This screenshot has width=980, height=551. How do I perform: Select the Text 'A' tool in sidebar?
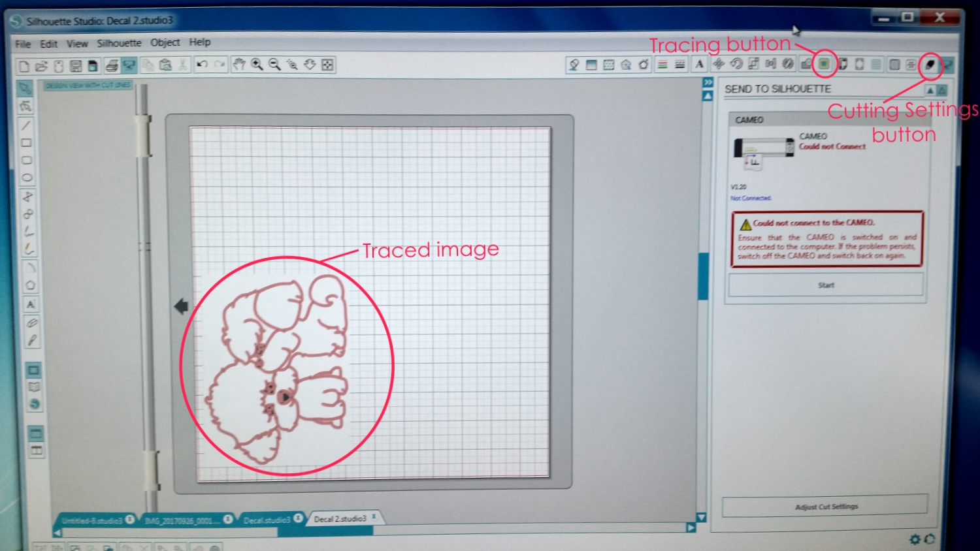(x=30, y=304)
